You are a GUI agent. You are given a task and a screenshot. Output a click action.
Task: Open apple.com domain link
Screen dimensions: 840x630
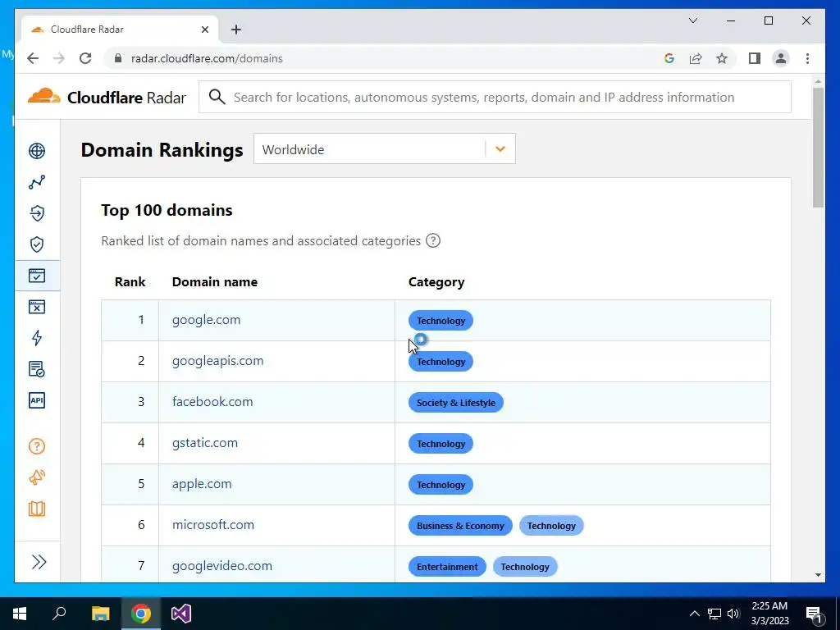202,484
